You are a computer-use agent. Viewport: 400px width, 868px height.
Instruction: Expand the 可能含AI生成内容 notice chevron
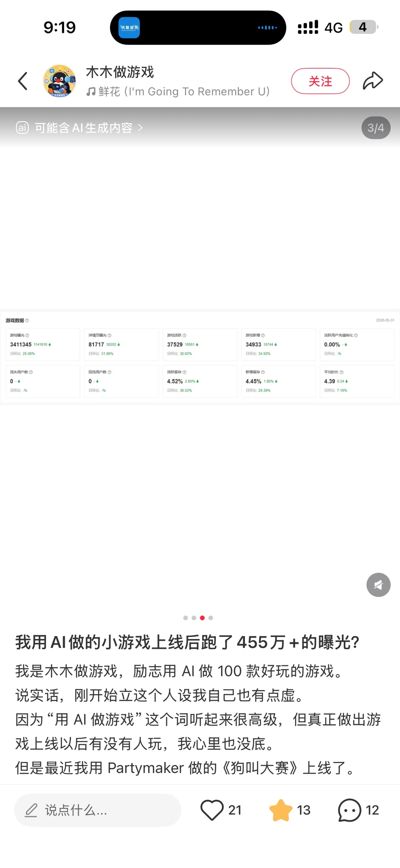pos(140,128)
